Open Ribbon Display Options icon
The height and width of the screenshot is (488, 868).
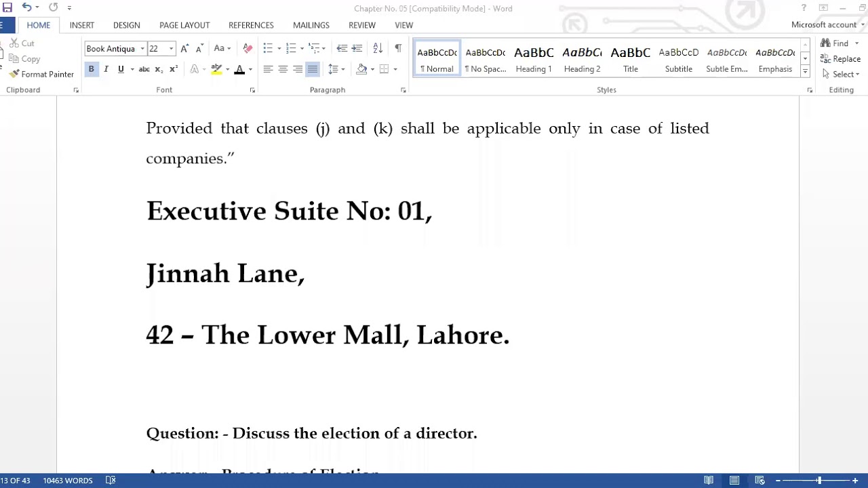tap(823, 8)
